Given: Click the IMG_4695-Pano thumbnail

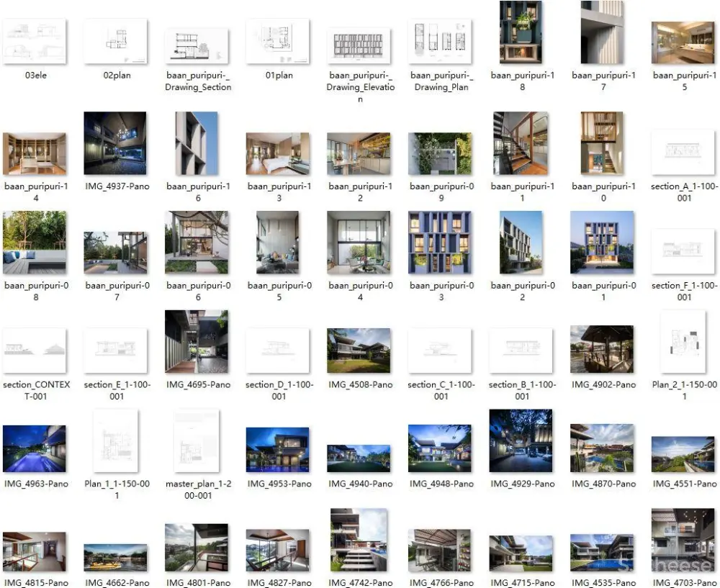Looking at the screenshot, I should [197, 342].
